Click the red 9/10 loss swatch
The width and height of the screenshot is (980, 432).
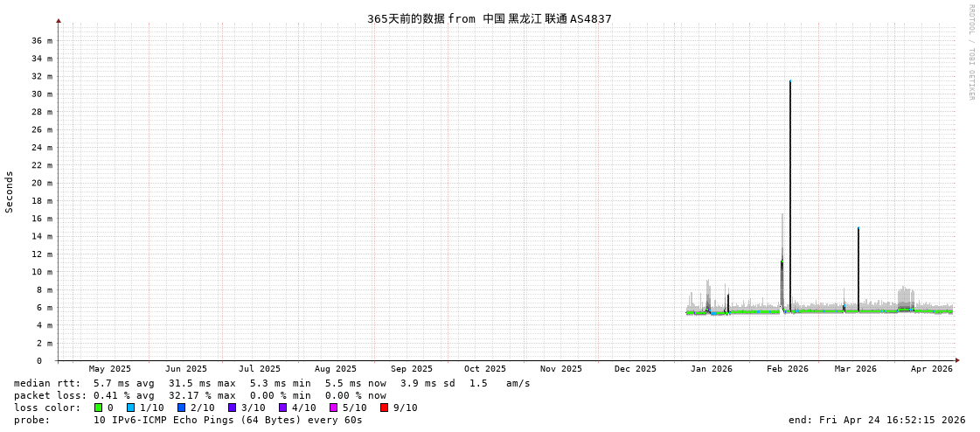(384, 408)
